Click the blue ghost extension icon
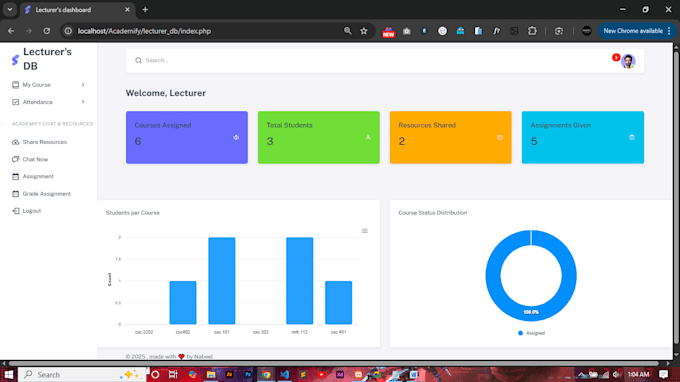Image resolution: width=680 pixels, height=382 pixels. [460, 31]
